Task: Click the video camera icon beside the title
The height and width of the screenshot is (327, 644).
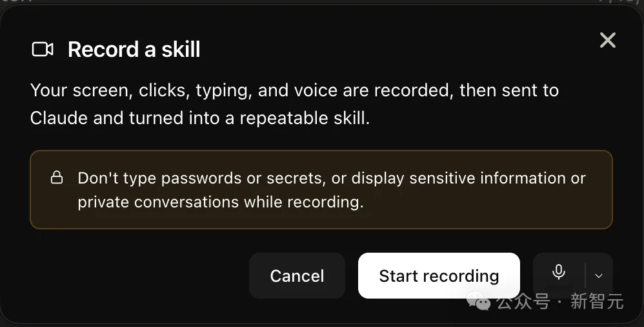Action: [x=43, y=49]
